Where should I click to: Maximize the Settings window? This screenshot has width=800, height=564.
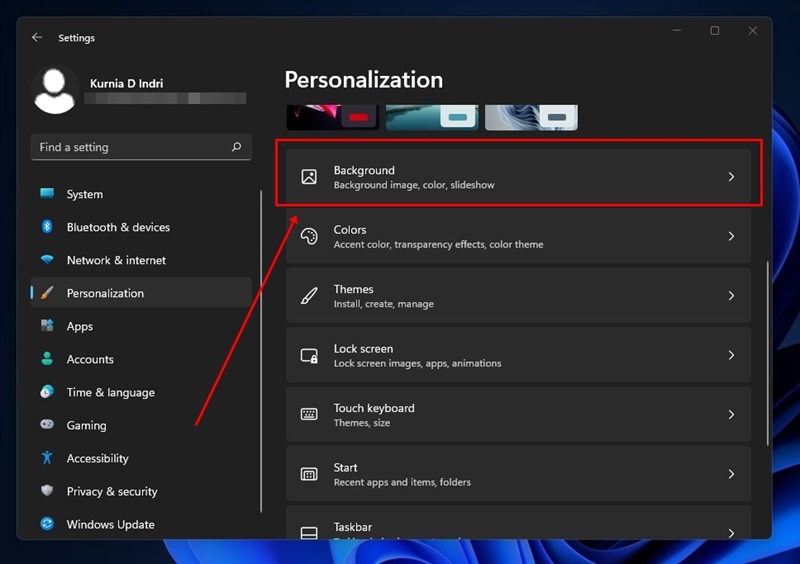pyautogui.click(x=715, y=31)
